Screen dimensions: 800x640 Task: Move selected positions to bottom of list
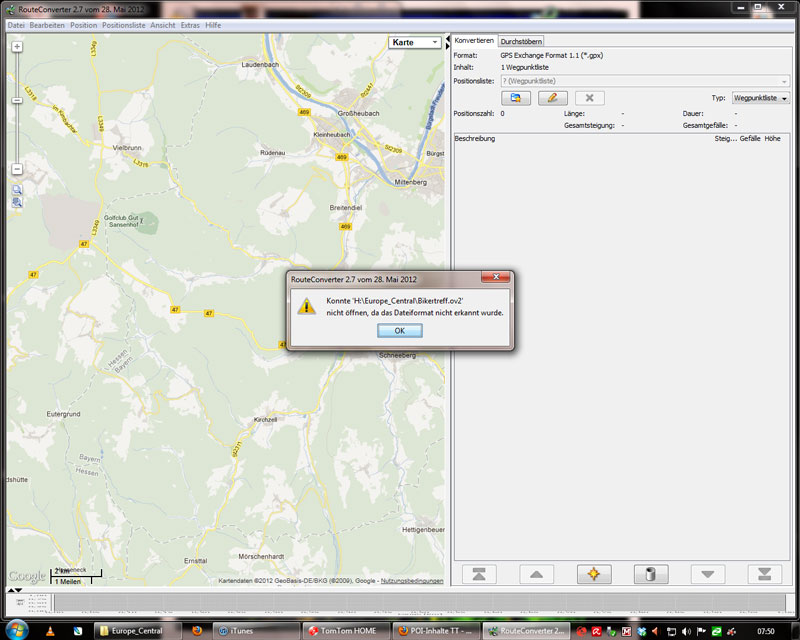[x=765, y=574]
